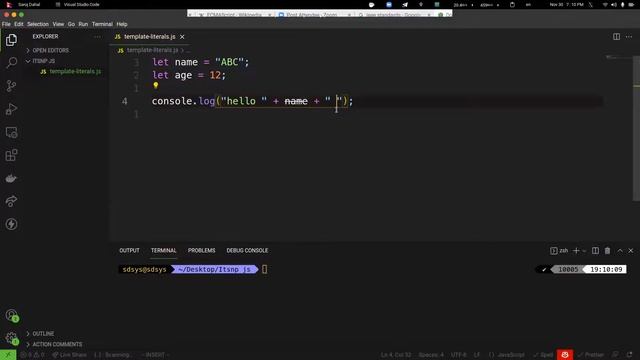Click the LF end-of-line indicator

[x=476, y=355]
